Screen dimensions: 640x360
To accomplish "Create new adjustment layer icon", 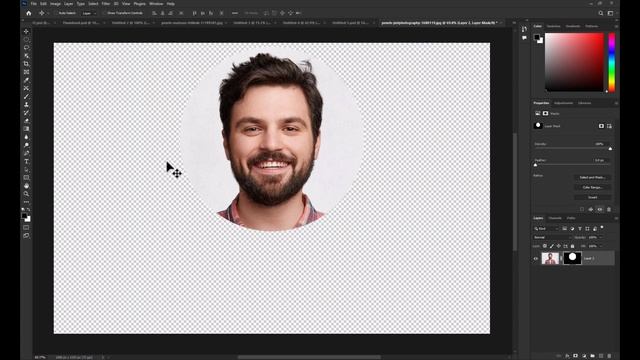I will pyautogui.click(x=584, y=356).
